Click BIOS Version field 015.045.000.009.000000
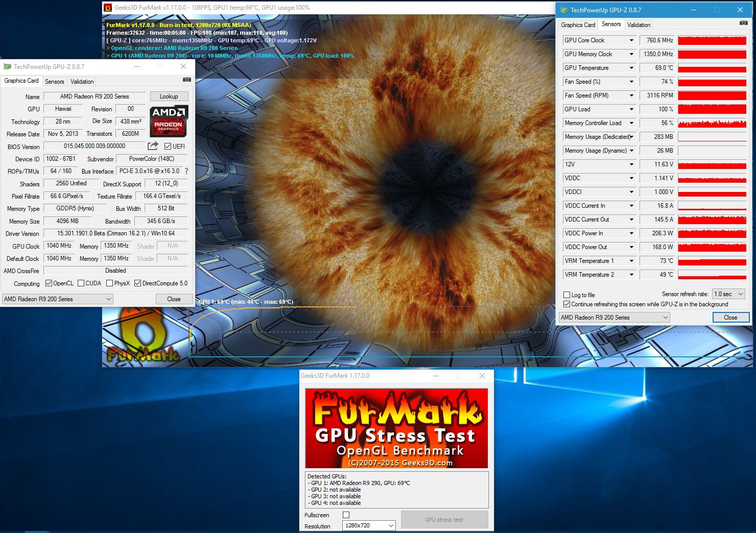 coord(94,146)
